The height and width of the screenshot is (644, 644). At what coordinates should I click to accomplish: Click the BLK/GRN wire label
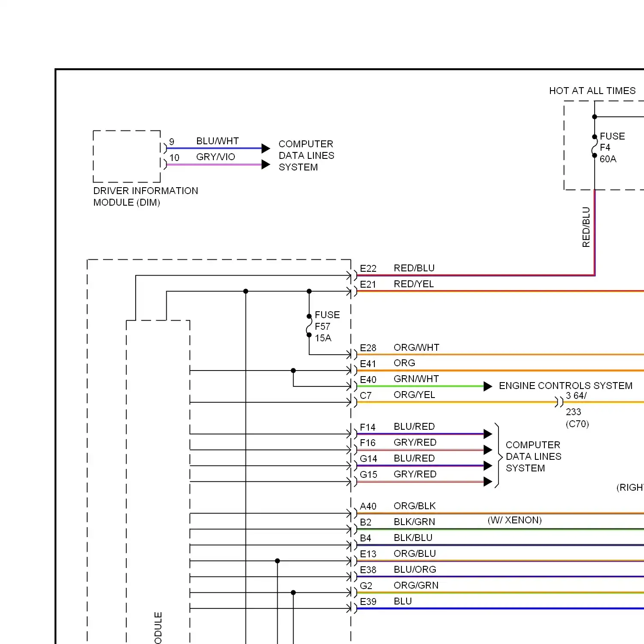[414, 522]
